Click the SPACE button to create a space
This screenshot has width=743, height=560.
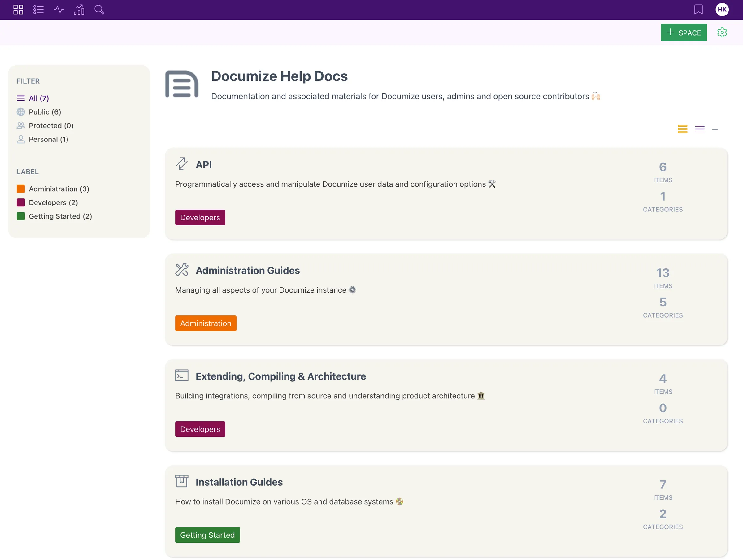(684, 32)
